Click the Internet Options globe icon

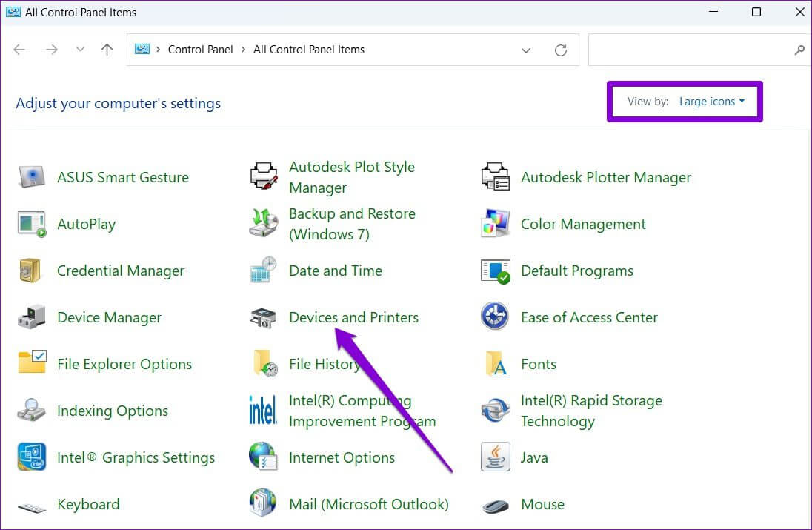point(263,457)
